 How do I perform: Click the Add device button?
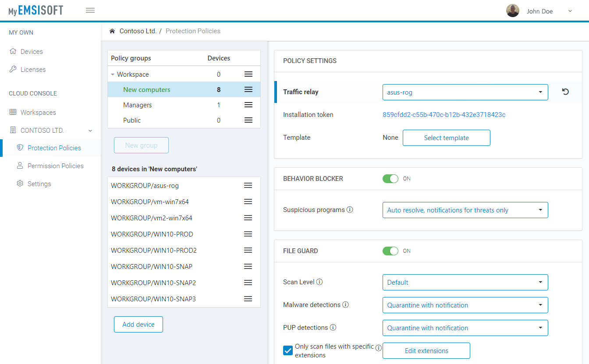tap(138, 325)
